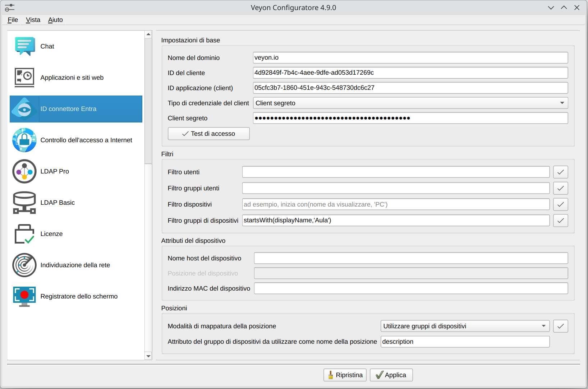Select Registratore dello schermo icon
588x389 pixels.
point(24,296)
